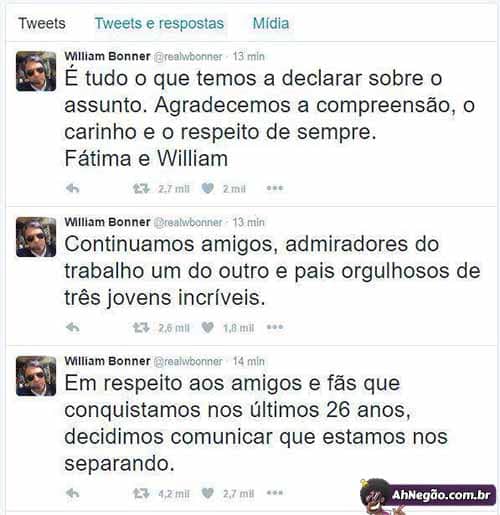This screenshot has width=500, height=515.
Task: Open the Tweets e respostas tab
Action: click(159, 23)
